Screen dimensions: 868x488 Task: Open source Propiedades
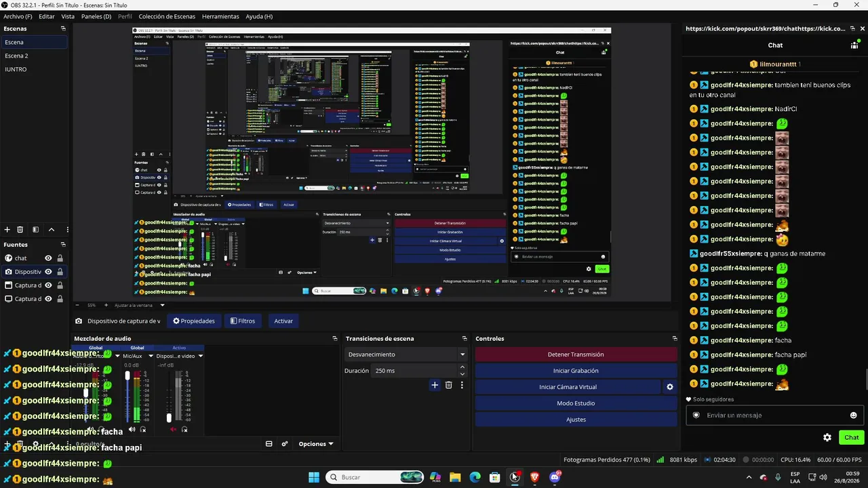(x=194, y=321)
